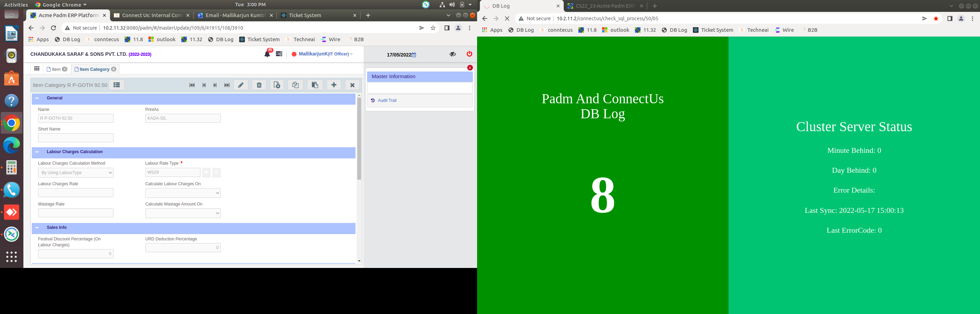Click the pencil edit icon in the record toolbar

[x=241, y=85]
